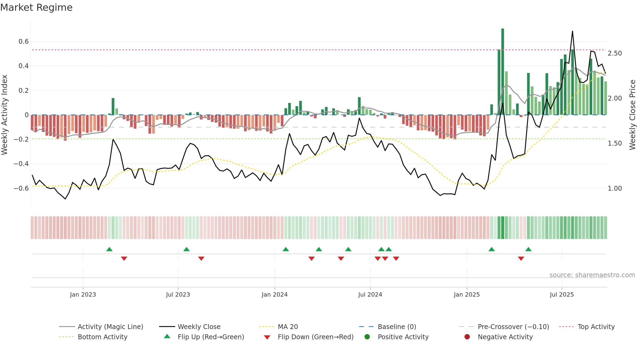Click the source: sharemaestro.com text
The height and width of the screenshot is (362, 644).
592,275
